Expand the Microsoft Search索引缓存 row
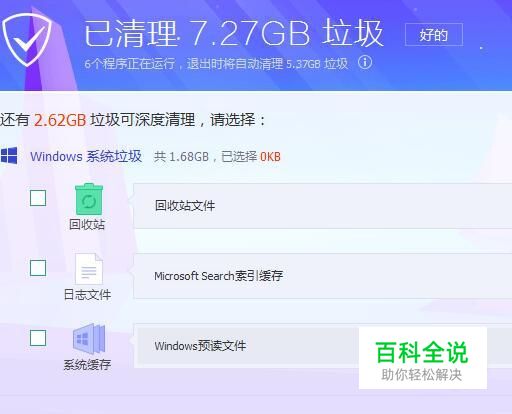Image resolution: width=512 pixels, height=414 pixels. (x=323, y=276)
